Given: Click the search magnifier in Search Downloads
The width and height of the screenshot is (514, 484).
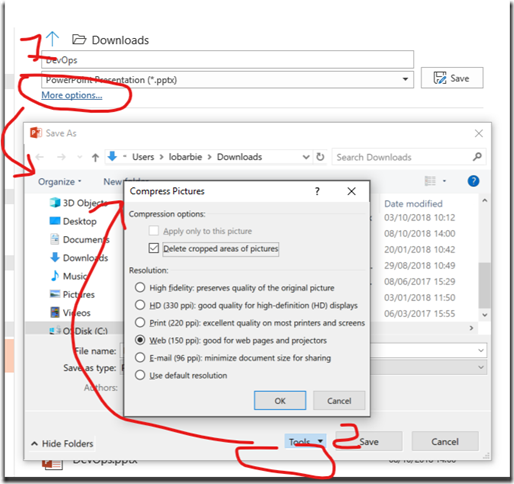Looking at the screenshot, I should [x=477, y=157].
